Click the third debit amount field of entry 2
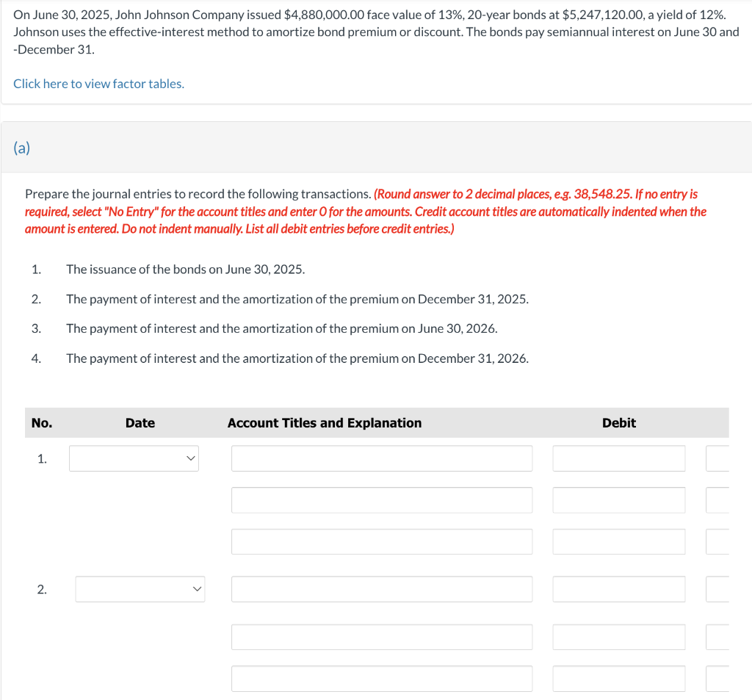 (x=618, y=678)
